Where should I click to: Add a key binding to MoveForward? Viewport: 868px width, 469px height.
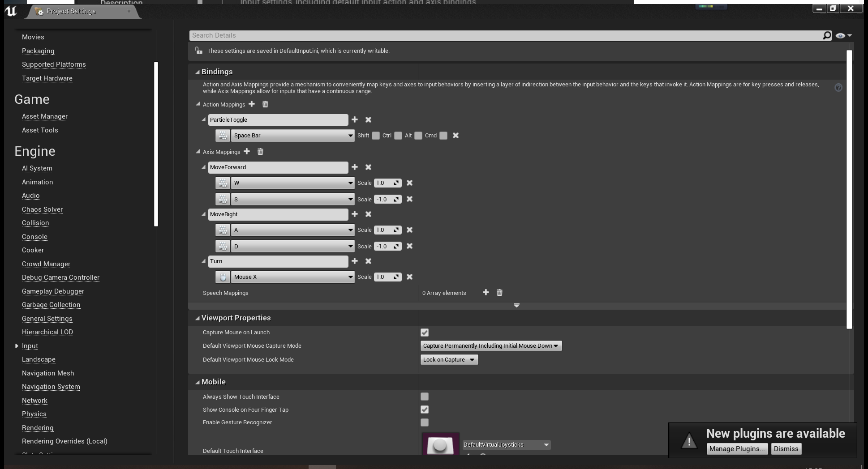pyautogui.click(x=355, y=167)
